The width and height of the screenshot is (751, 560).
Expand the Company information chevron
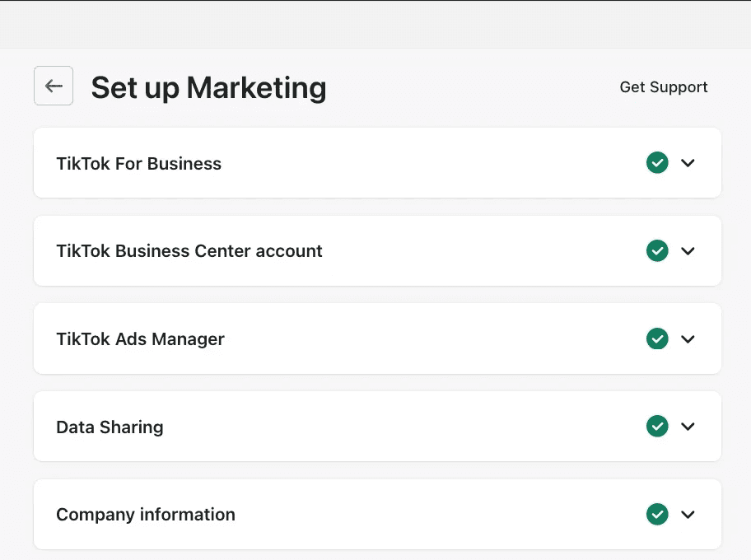tap(688, 515)
